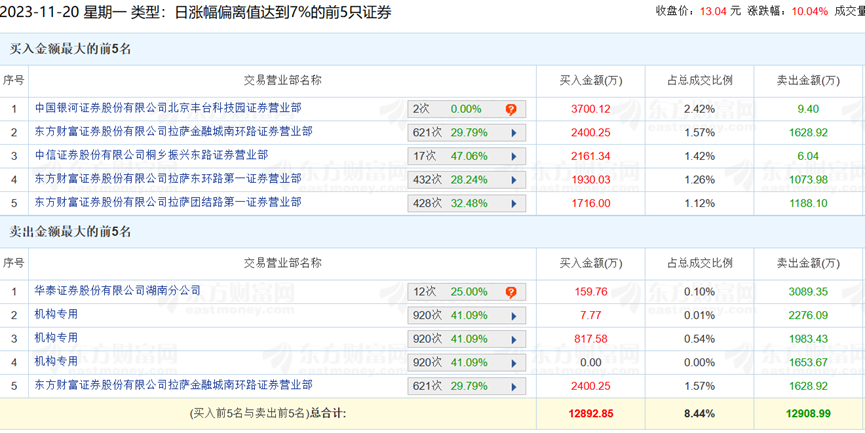This screenshot has height=433, width=865.
Task: Select sell amount 1073.98
Action: tap(808, 180)
